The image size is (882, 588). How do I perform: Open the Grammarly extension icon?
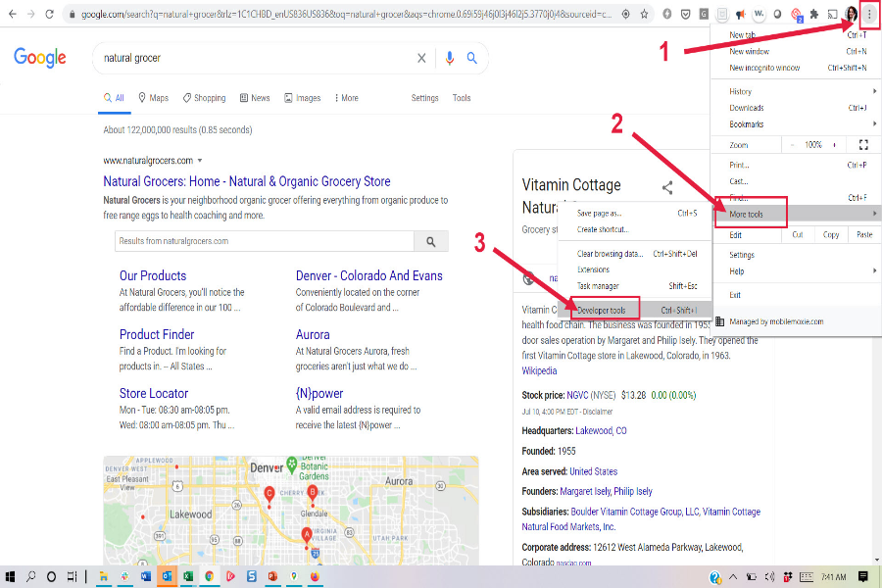(703, 14)
